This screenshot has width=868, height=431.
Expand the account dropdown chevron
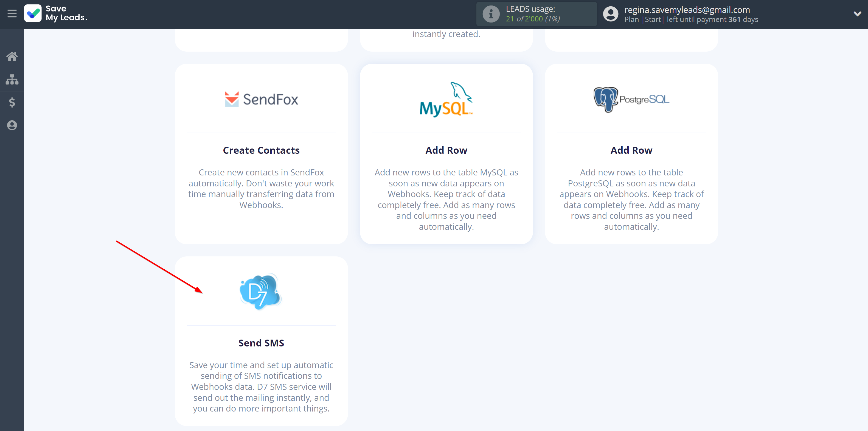pos(857,14)
